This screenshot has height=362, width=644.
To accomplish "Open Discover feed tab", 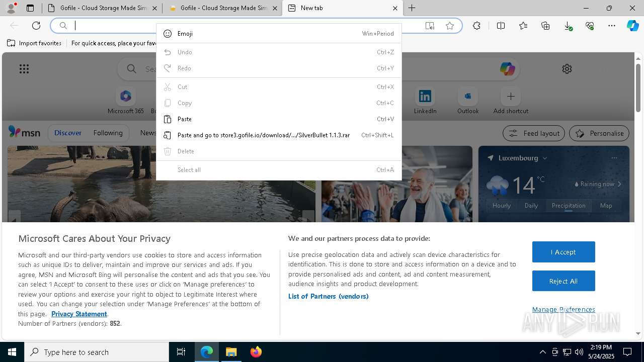I will (x=68, y=133).
